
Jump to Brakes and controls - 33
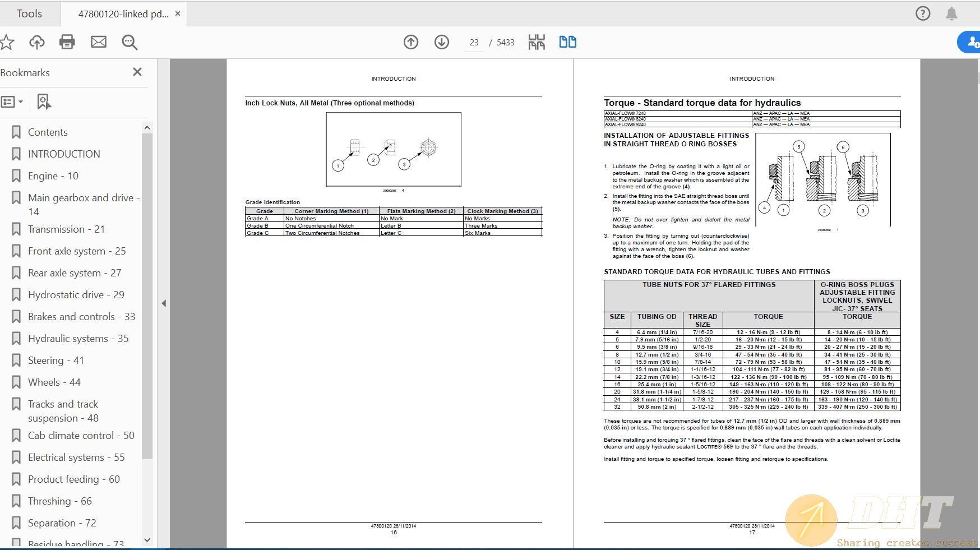82,317
